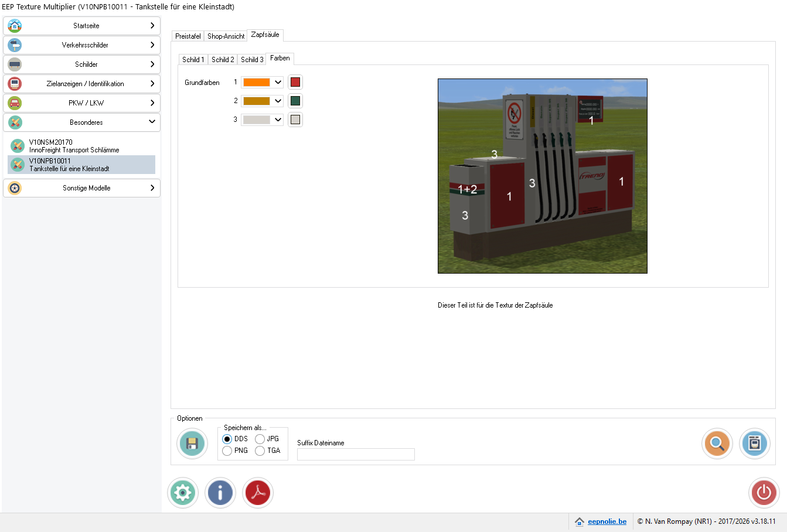Click the home icon beside eepnolie.be
This screenshot has width=787, height=532.
click(x=580, y=521)
